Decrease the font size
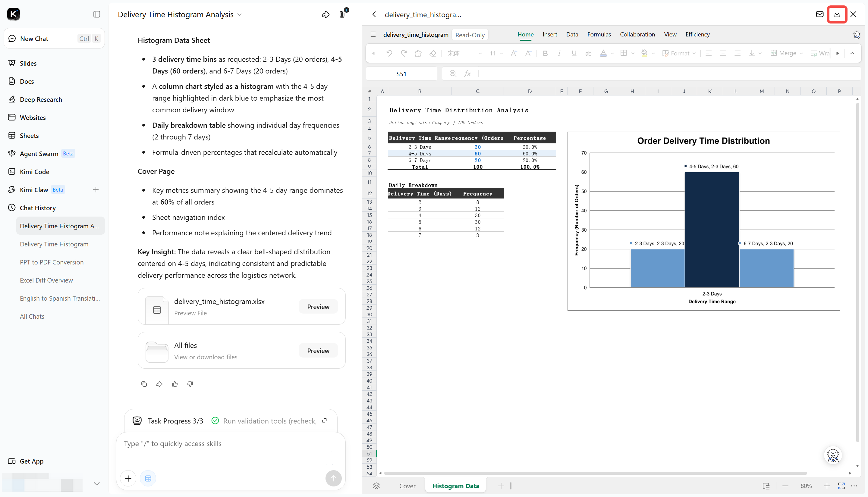The image size is (868, 497). (x=528, y=53)
